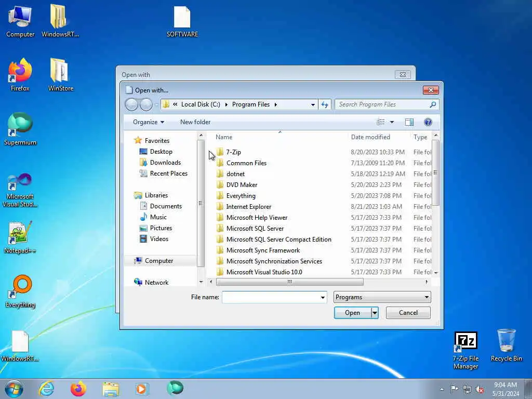Click the Windows Start button
The width and height of the screenshot is (532, 399).
pos(14,389)
